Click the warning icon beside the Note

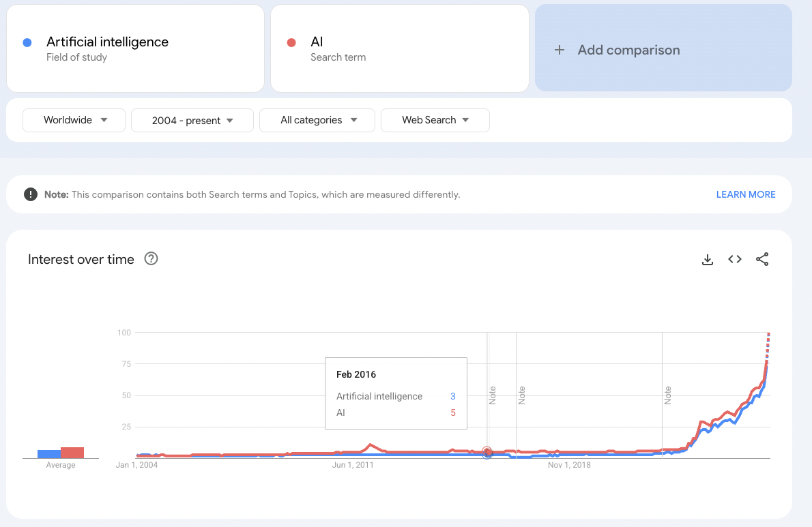[31, 194]
